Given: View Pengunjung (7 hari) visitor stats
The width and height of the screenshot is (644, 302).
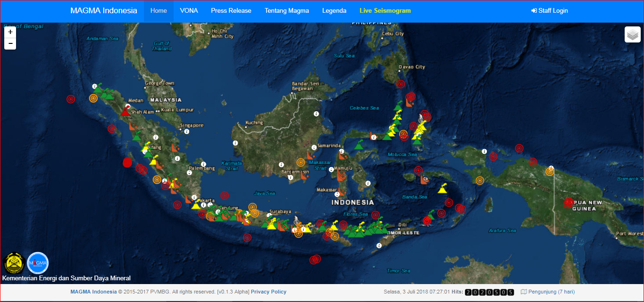Looking at the screenshot, I should coord(548,292).
